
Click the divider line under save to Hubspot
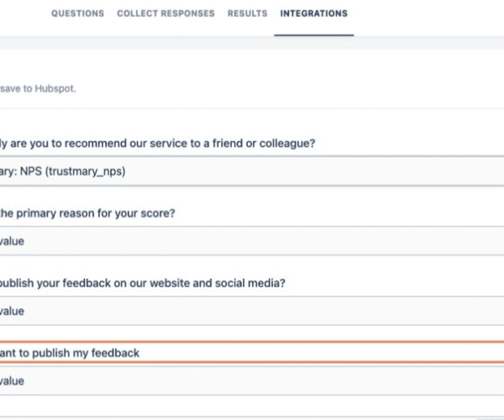pyautogui.click(x=252, y=108)
